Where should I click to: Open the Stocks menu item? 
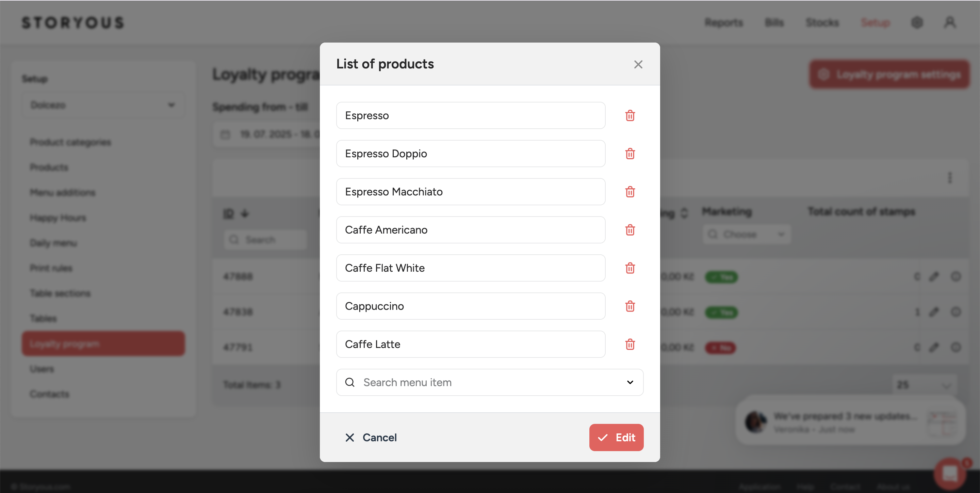coord(822,22)
